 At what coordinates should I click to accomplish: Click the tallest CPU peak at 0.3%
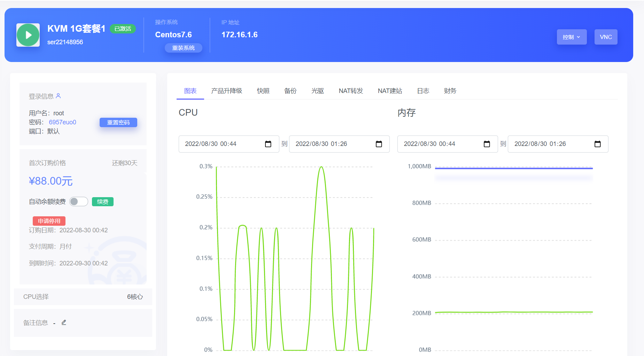(321, 168)
